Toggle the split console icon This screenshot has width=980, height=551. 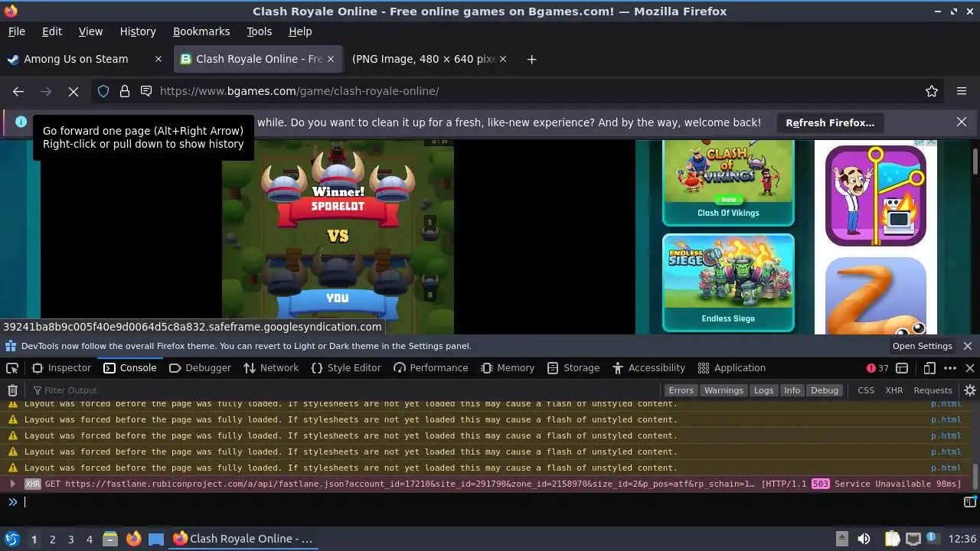pos(902,368)
